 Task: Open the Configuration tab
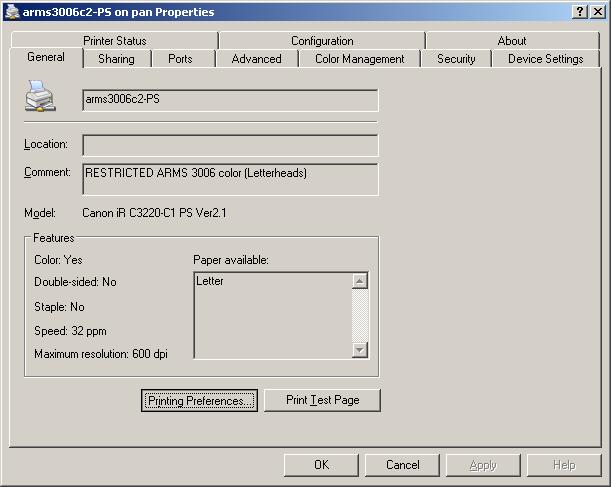tap(322, 41)
